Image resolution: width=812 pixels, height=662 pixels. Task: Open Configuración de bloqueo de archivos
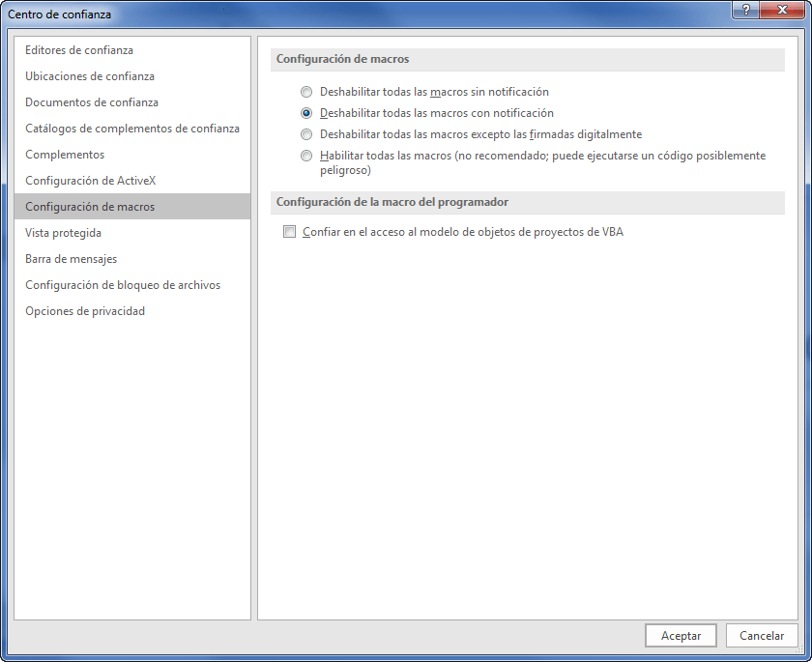[123, 285]
